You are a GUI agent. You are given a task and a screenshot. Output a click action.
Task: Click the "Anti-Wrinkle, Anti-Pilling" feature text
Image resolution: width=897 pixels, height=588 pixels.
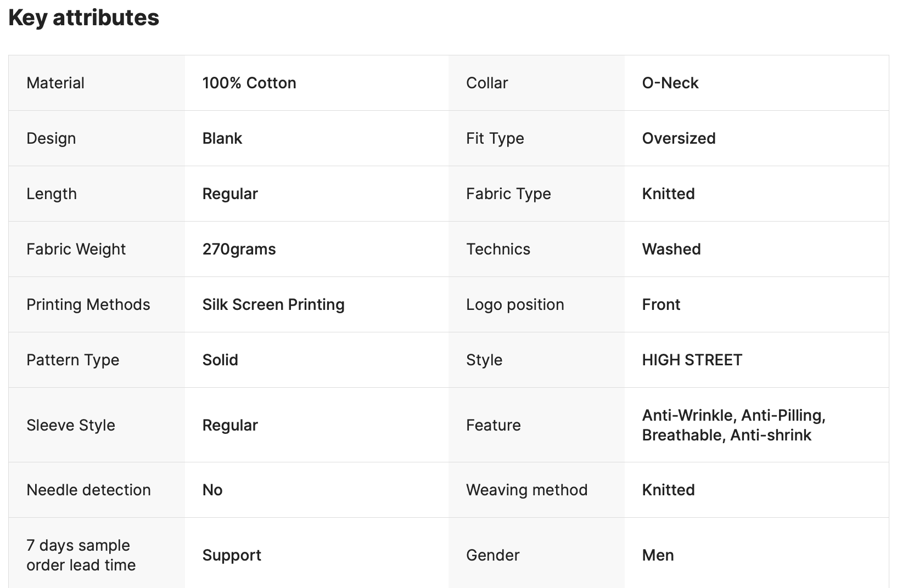coord(733,415)
